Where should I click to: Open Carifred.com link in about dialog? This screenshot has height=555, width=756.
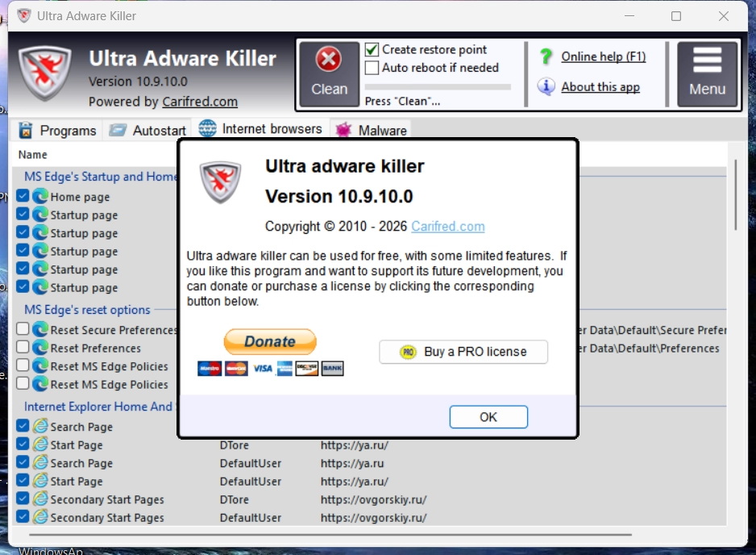(x=448, y=227)
